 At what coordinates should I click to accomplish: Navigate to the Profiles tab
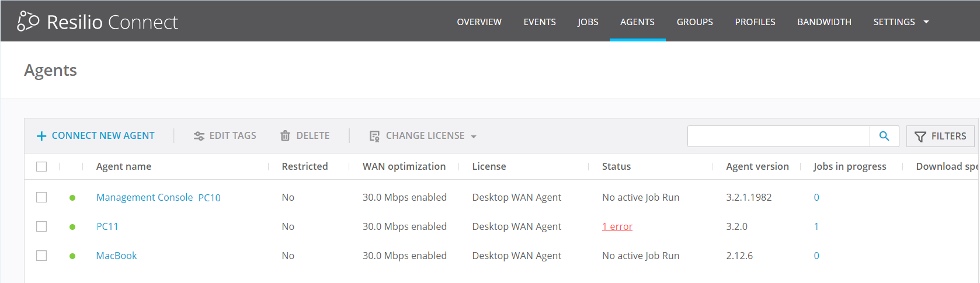pyautogui.click(x=755, y=22)
